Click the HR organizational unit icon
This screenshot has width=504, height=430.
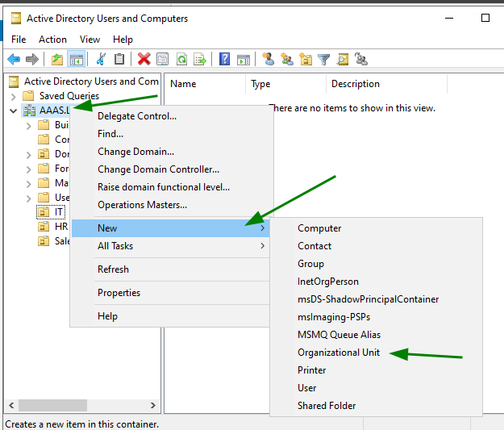44,227
